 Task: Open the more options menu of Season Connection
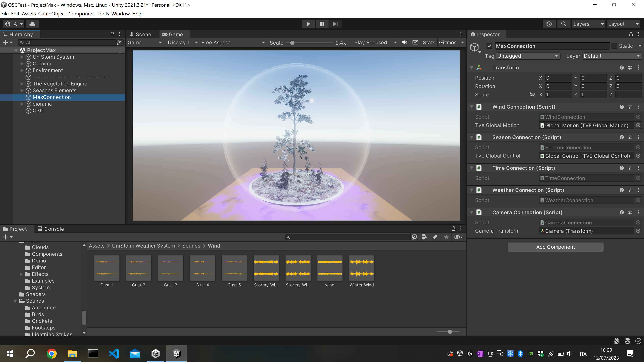(638, 137)
